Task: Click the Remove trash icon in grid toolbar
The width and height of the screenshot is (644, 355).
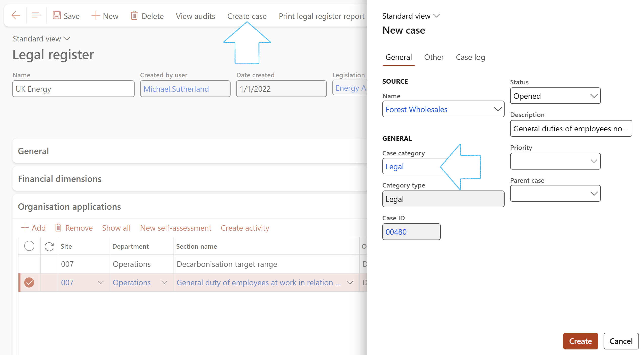Action: [x=58, y=228]
